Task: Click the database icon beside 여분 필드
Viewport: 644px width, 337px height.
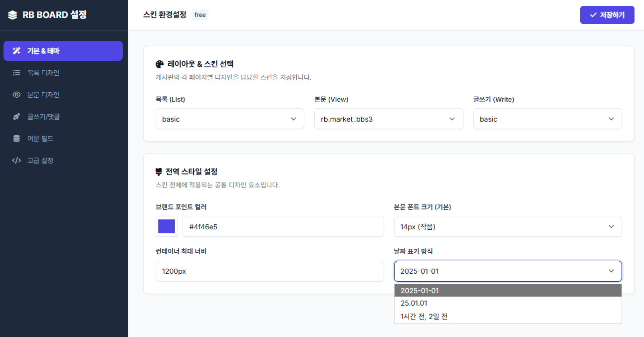Action: click(16, 139)
